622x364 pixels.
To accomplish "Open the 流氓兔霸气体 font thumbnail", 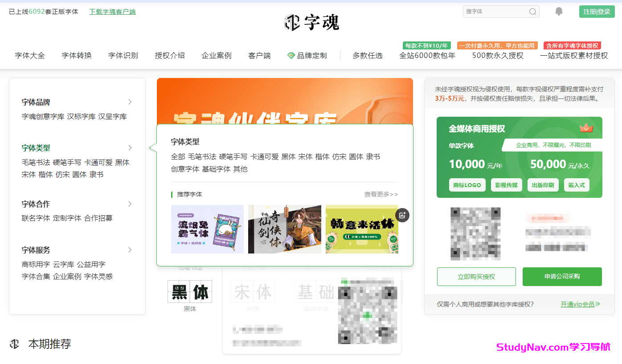I will 207,229.
